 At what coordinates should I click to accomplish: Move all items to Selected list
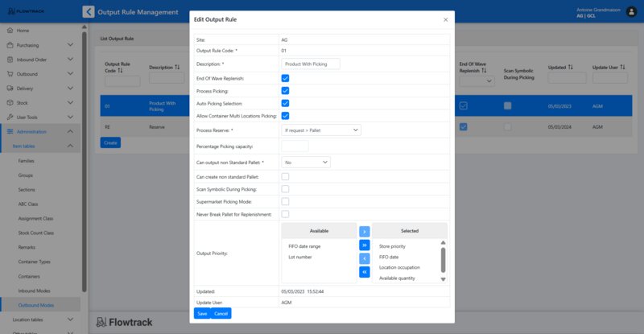[364, 245]
